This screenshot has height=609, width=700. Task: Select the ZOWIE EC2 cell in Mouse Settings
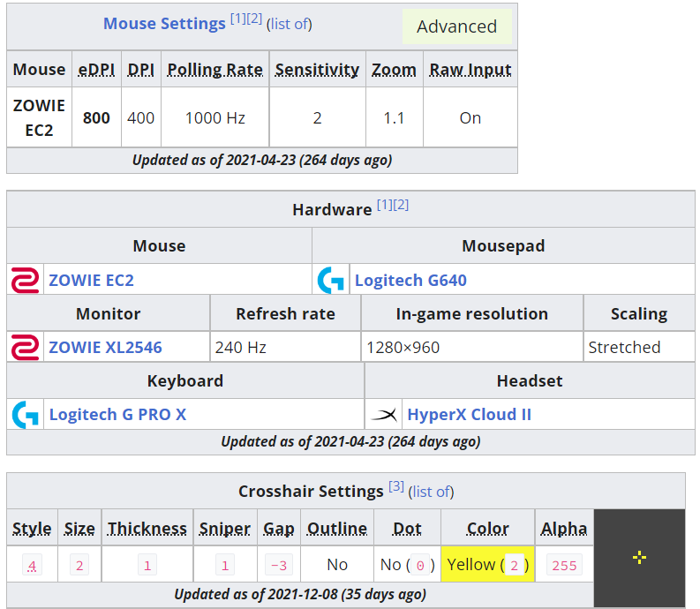[40, 117]
